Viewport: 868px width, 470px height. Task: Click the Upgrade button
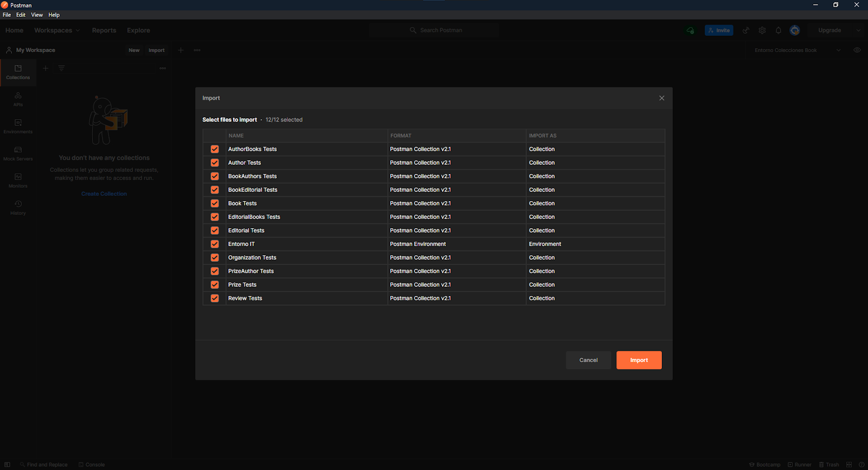tap(829, 30)
